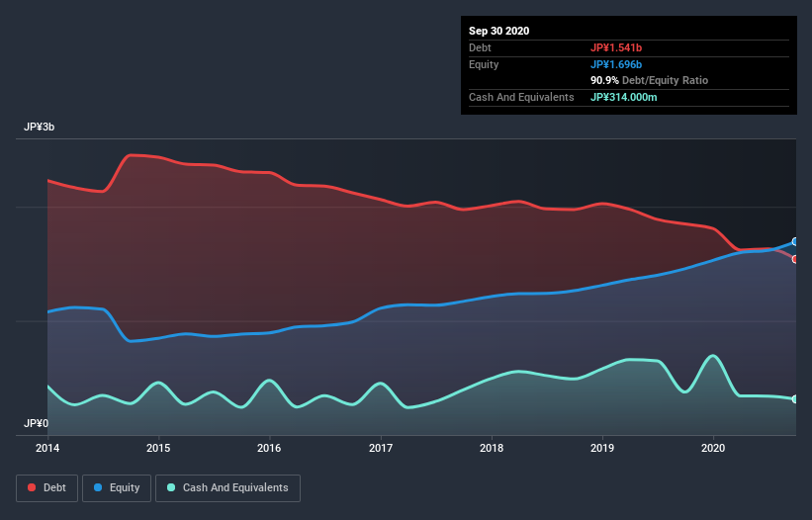Click the JP¥1.696b equity value

[616, 64]
